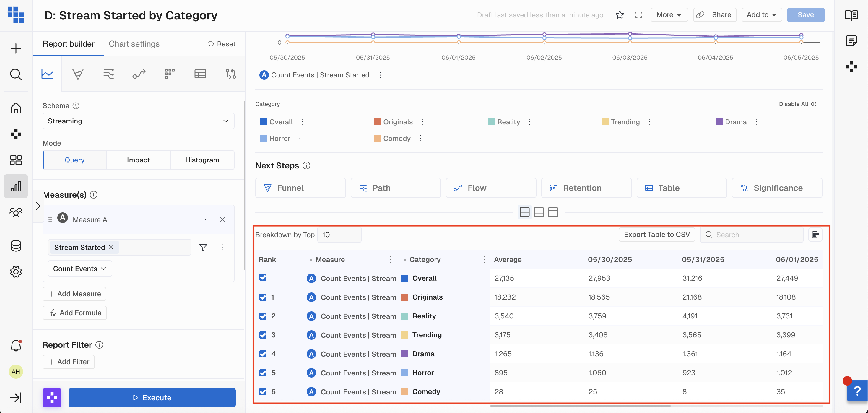Switch to the Chart settings tab
868x413 pixels.
click(x=134, y=44)
